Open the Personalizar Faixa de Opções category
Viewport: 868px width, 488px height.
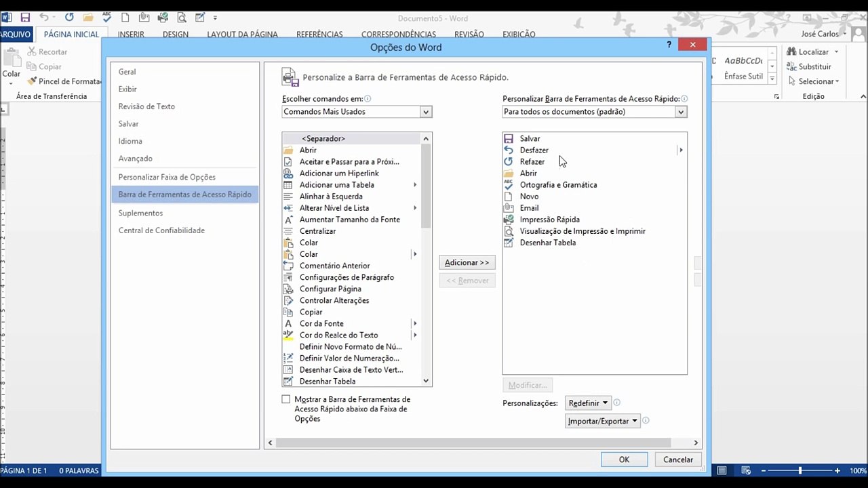pos(184,178)
